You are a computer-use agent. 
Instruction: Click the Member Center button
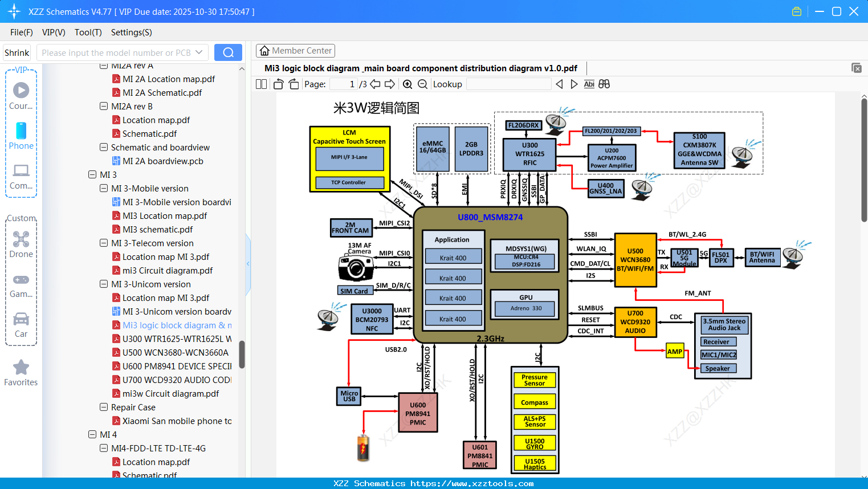point(295,51)
